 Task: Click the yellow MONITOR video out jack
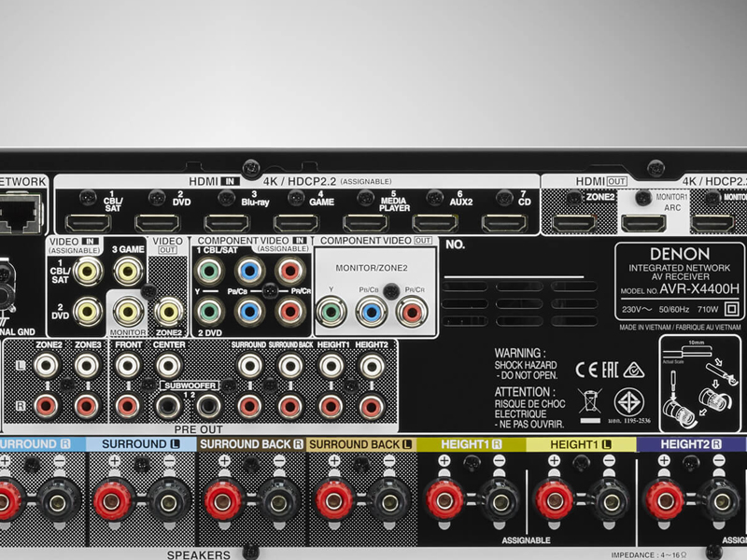click(128, 312)
